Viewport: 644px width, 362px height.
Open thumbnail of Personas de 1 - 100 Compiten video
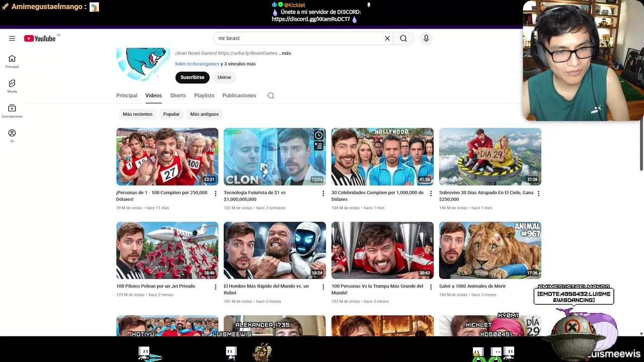pos(167,156)
